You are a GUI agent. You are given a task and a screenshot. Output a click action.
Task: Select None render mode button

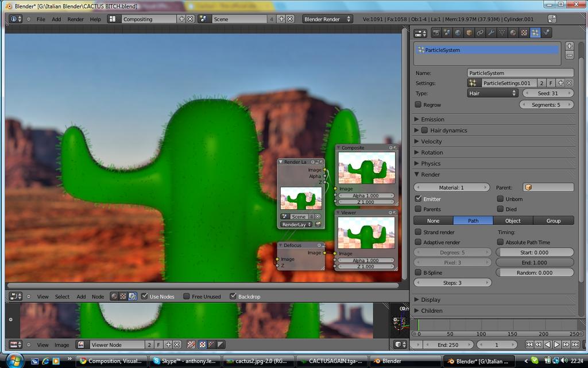433,220
